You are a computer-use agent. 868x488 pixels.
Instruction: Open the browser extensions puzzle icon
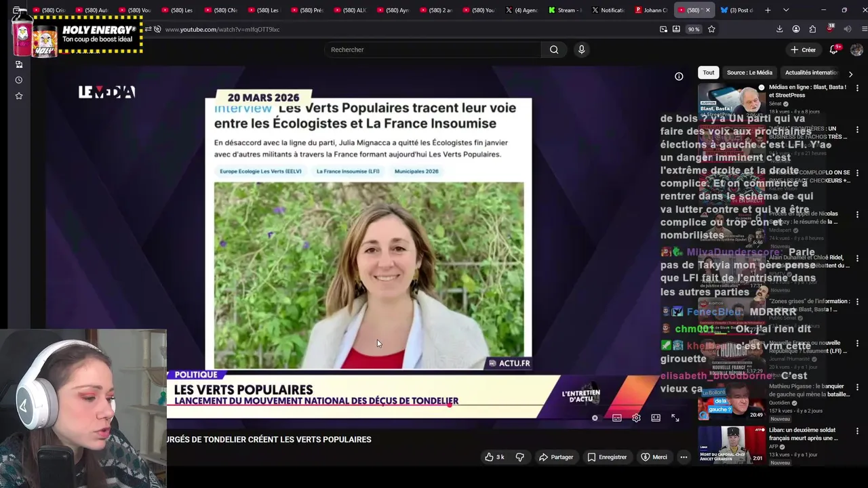[812, 29]
